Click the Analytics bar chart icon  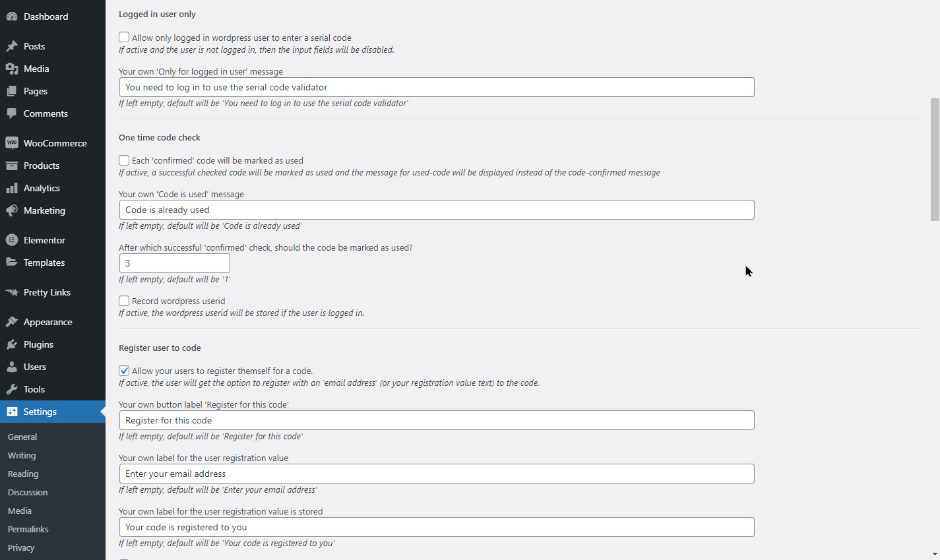coord(12,188)
